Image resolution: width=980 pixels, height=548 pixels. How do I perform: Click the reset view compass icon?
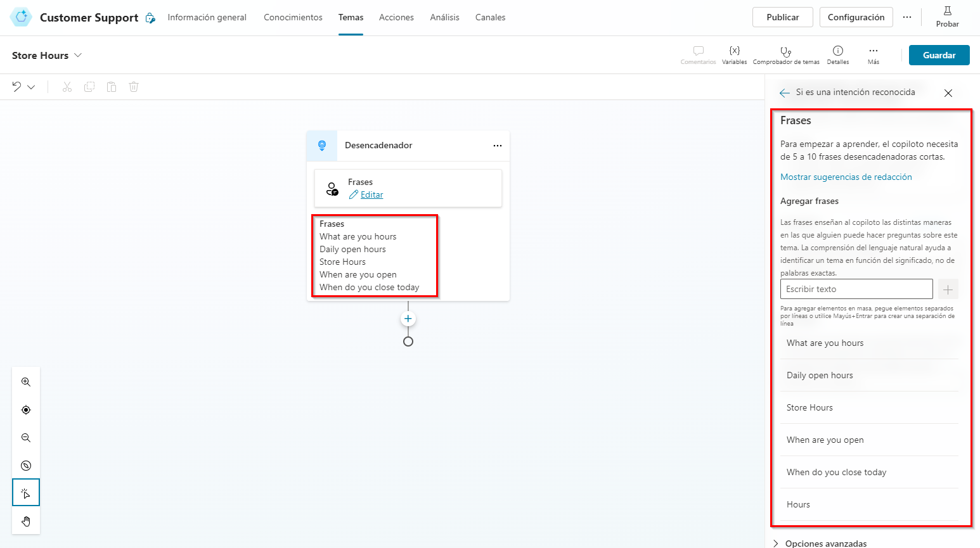point(26,466)
